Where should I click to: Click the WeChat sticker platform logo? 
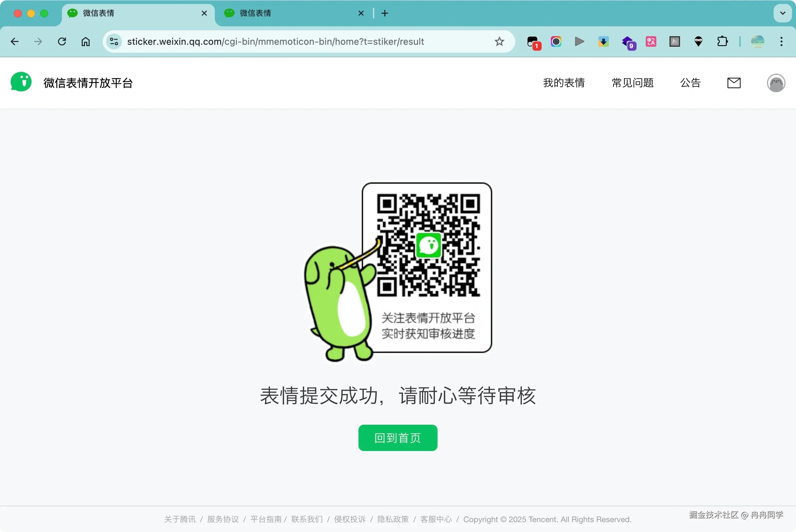tap(21, 82)
